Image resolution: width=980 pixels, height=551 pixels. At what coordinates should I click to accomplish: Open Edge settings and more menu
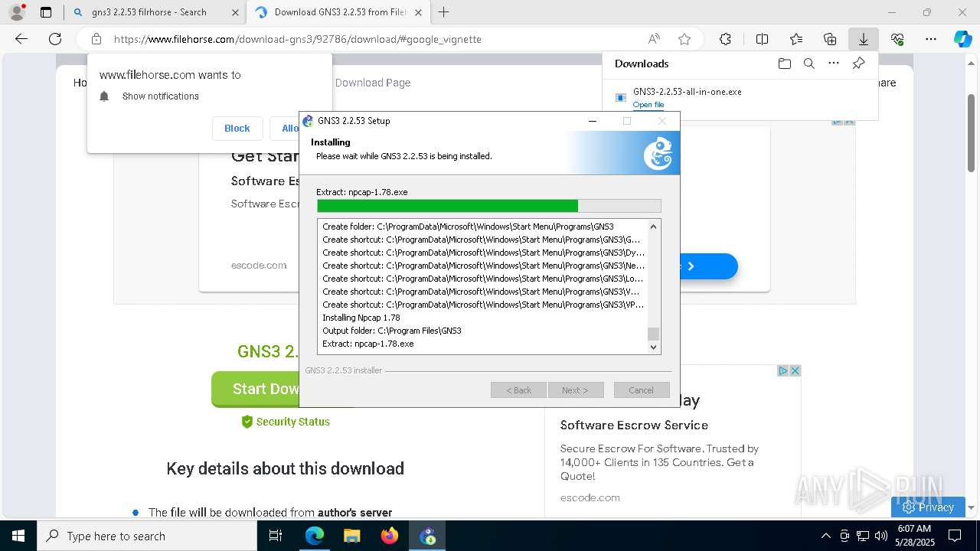[931, 39]
